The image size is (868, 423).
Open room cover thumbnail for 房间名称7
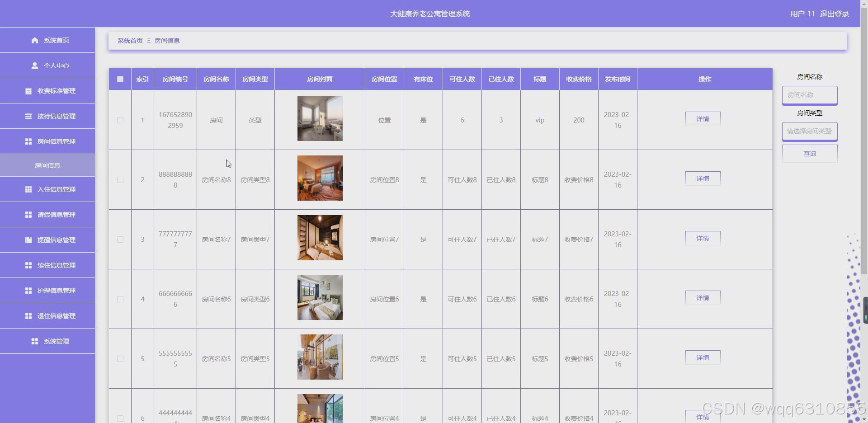pos(320,238)
